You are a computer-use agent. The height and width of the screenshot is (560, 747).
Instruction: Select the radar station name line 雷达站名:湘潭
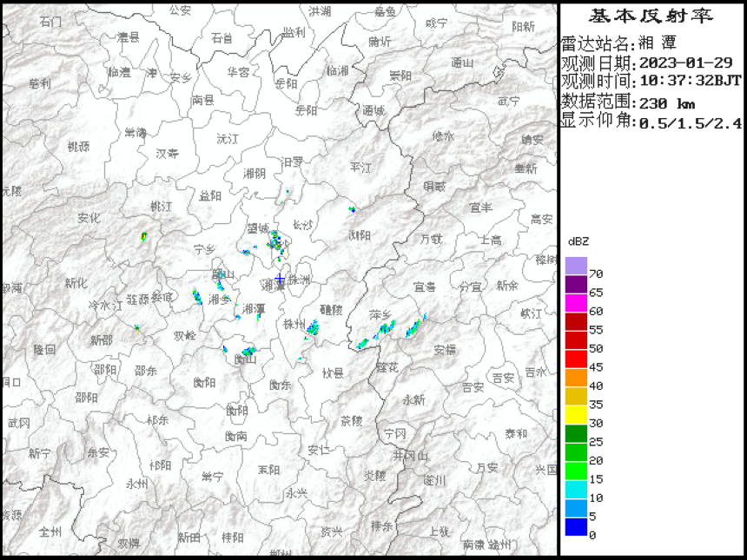tap(618, 43)
